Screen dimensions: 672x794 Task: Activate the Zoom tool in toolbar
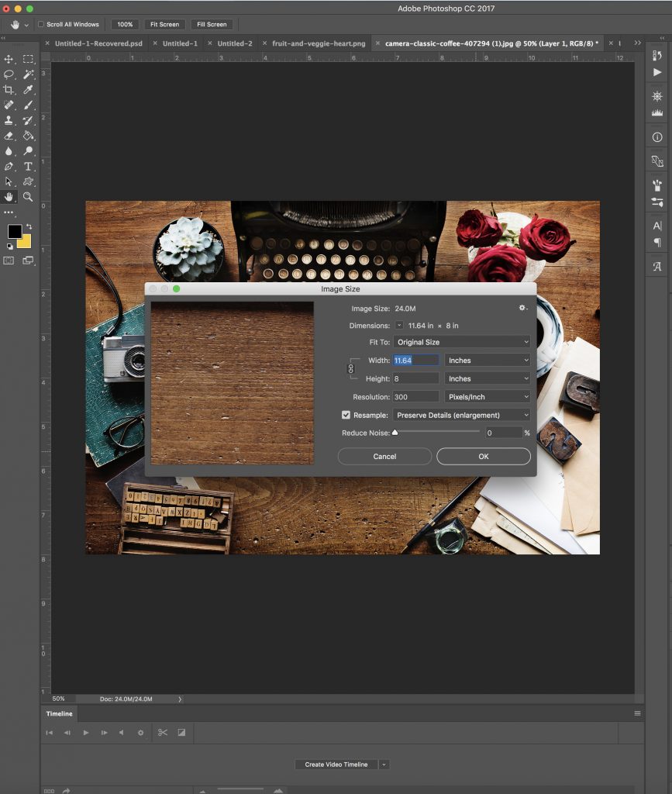coord(28,197)
